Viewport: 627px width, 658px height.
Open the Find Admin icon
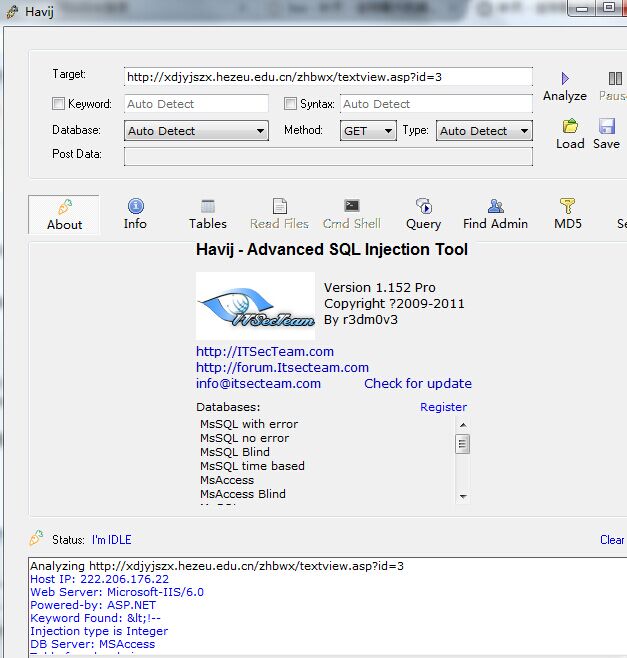[496, 206]
